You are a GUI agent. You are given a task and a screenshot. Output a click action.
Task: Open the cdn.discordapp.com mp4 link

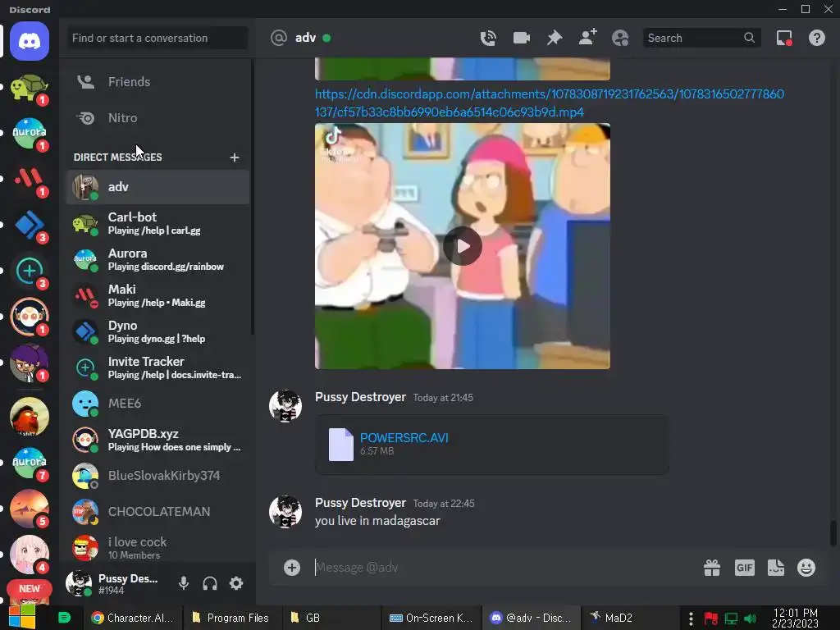[x=549, y=103]
